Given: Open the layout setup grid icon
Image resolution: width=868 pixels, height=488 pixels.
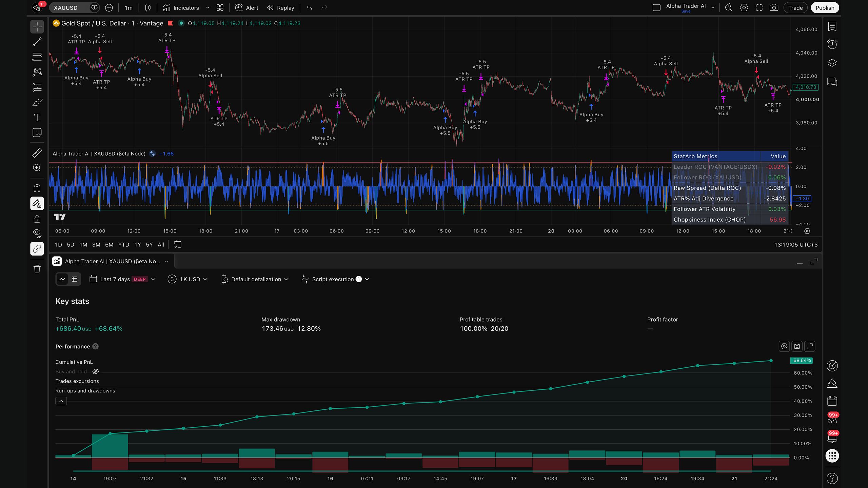Looking at the screenshot, I should click(x=220, y=8).
